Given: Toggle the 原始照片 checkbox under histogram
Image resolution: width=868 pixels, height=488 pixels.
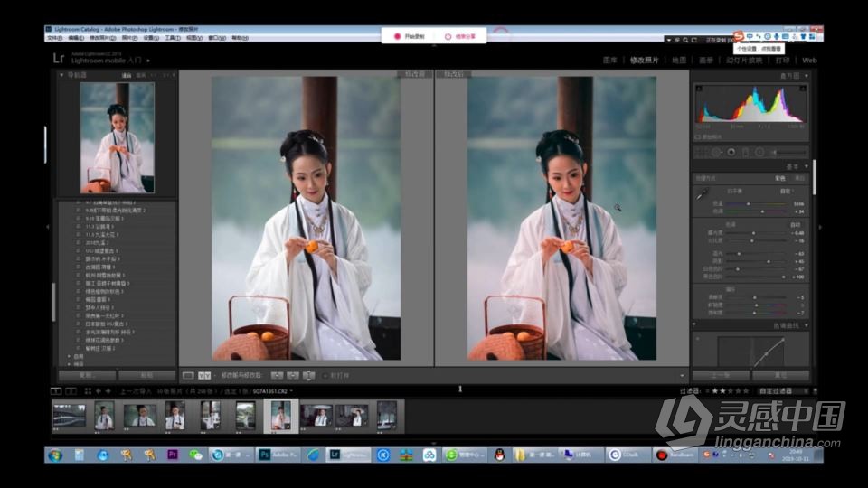Looking at the screenshot, I should tap(698, 136).
